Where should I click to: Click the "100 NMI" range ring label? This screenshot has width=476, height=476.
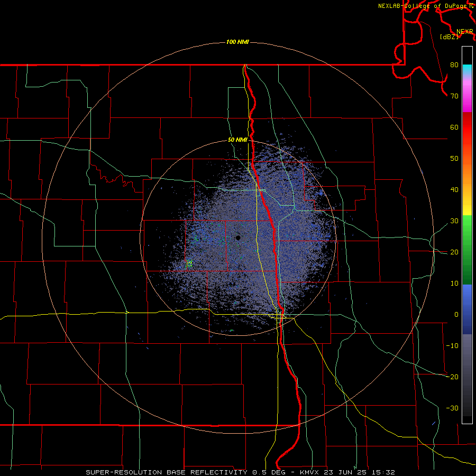tap(237, 42)
